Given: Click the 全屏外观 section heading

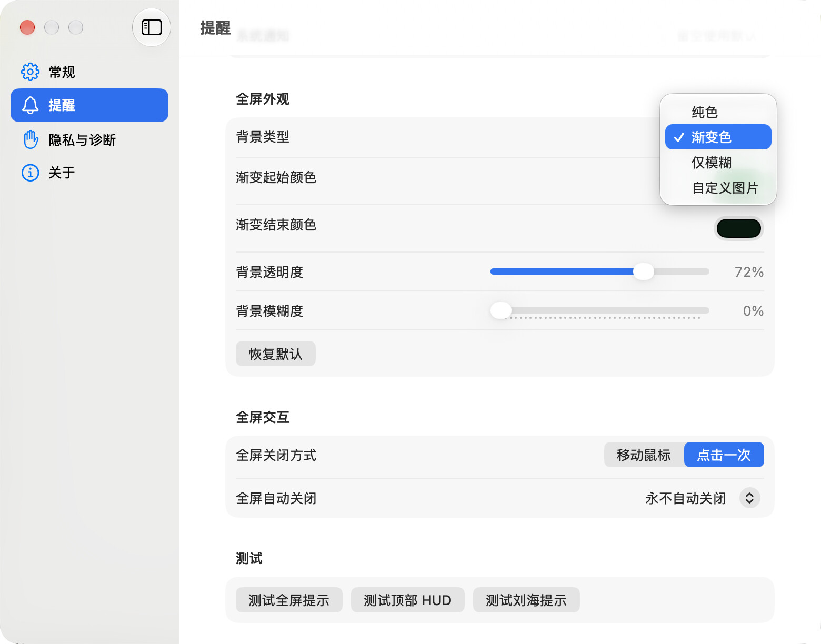Looking at the screenshot, I should point(263,99).
